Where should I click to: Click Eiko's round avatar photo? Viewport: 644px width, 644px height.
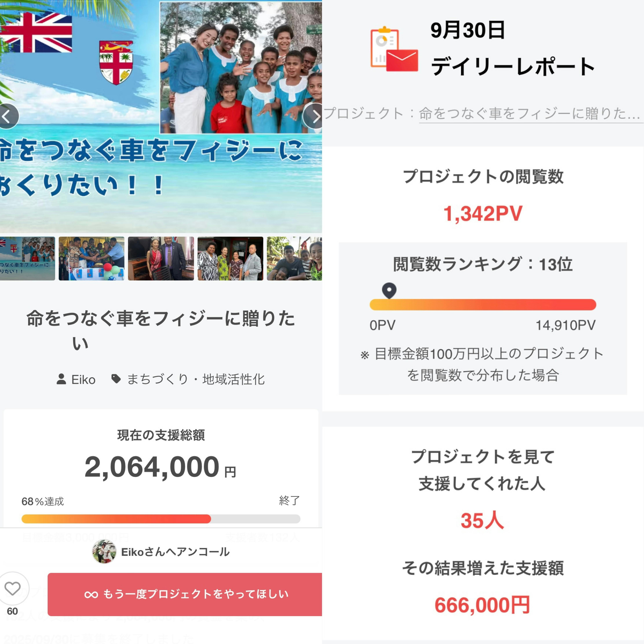point(104,552)
